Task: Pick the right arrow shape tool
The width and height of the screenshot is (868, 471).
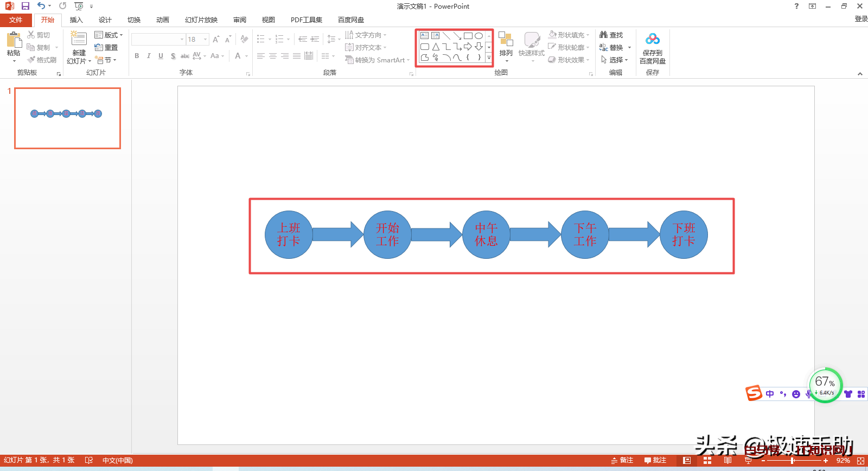Action: click(x=468, y=47)
